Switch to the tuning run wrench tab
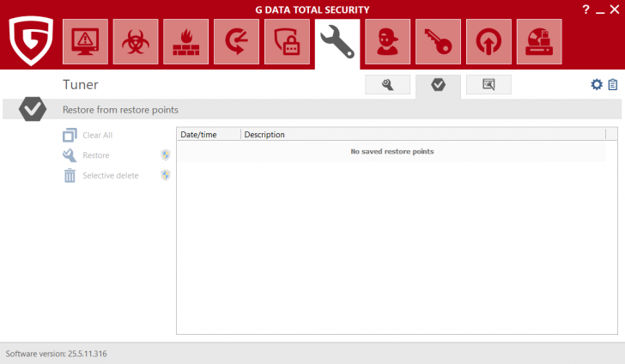The image size is (625, 364). (x=387, y=84)
